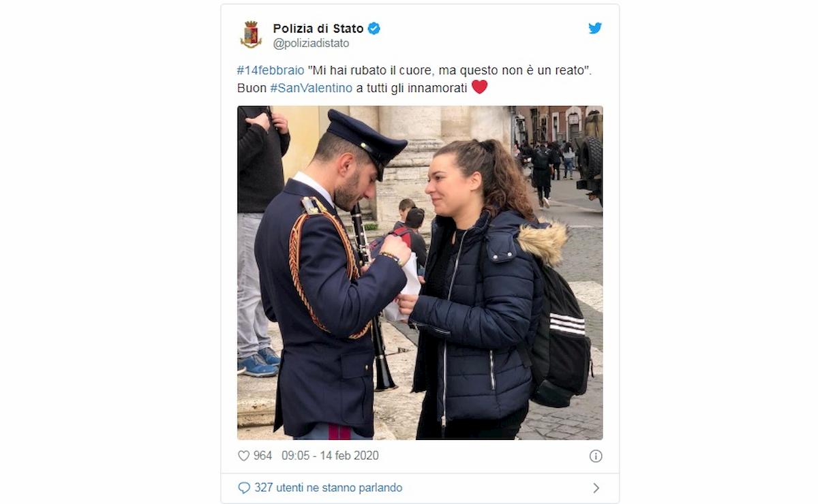
Task: Like the tweet with the heart icon
Action: pos(243,456)
